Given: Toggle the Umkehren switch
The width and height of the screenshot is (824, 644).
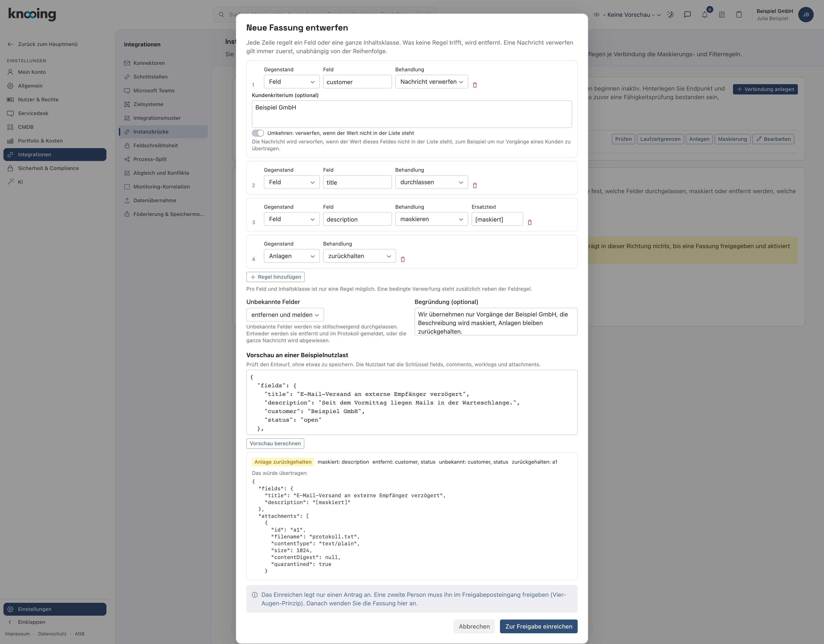Looking at the screenshot, I should pyautogui.click(x=258, y=133).
